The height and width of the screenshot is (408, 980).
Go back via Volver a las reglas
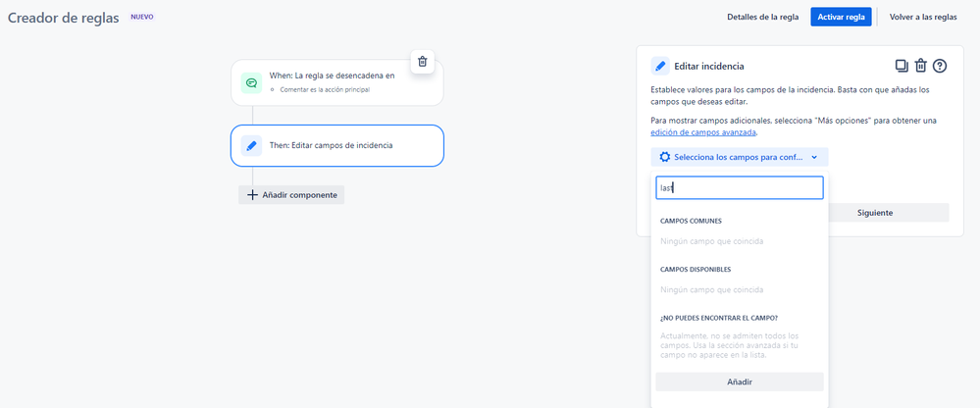[923, 17]
